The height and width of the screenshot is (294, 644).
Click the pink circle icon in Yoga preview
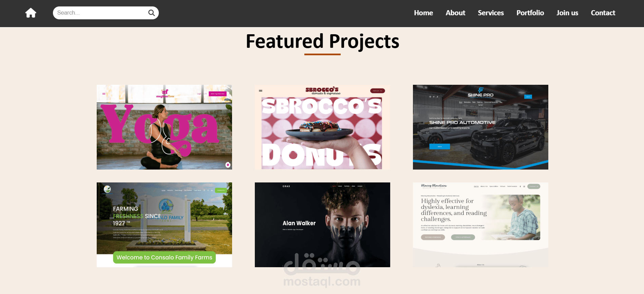coord(228,165)
